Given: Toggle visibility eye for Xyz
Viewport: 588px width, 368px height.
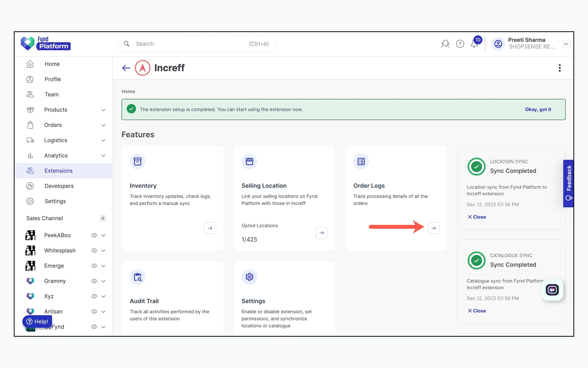Looking at the screenshot, I should click(94, 296).
